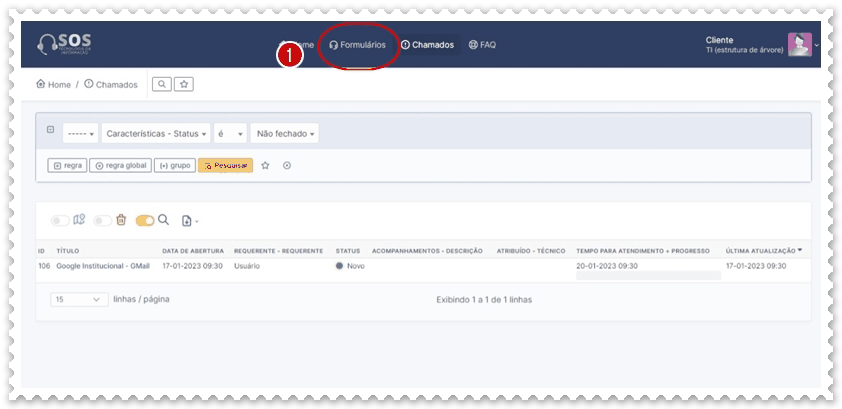Expand the Não fechado value dropdown
Screen dimensions: 842x409
(x=285, y=134)
